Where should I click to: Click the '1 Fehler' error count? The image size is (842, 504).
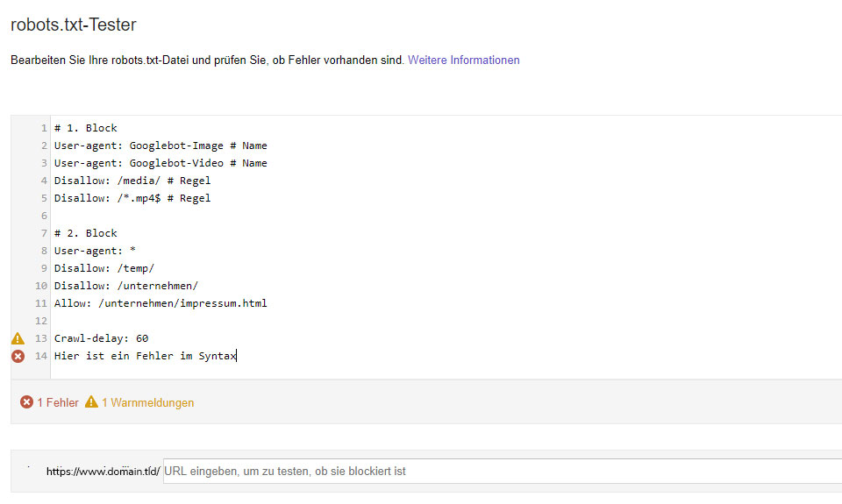(x=58, y=402)
